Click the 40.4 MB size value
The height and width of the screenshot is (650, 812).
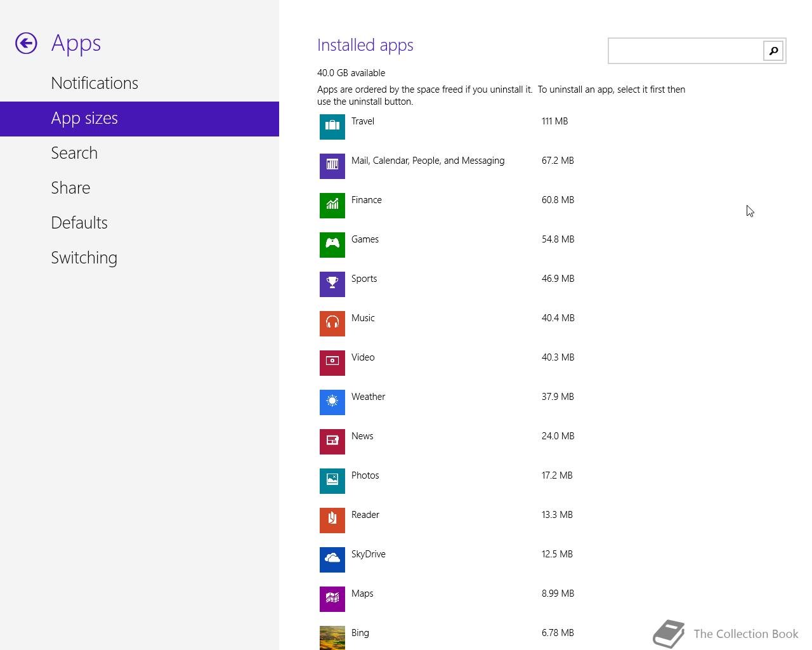(x=558, y=318)
